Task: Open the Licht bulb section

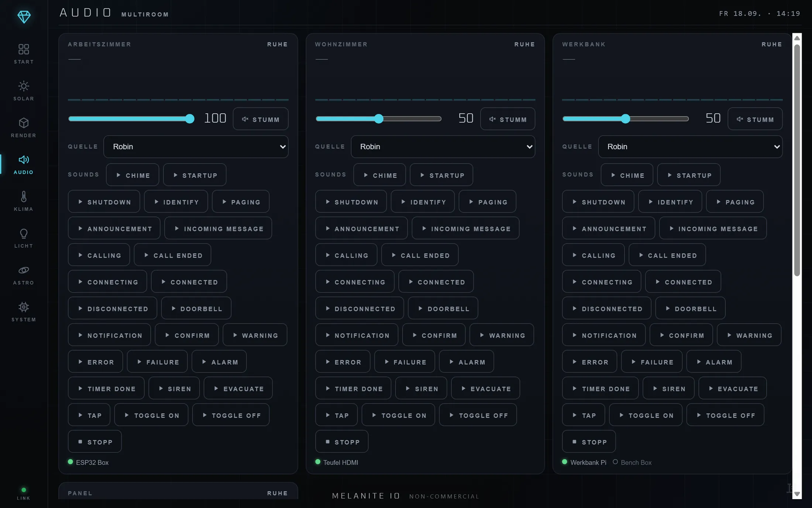Action: [x=24, y=238]
